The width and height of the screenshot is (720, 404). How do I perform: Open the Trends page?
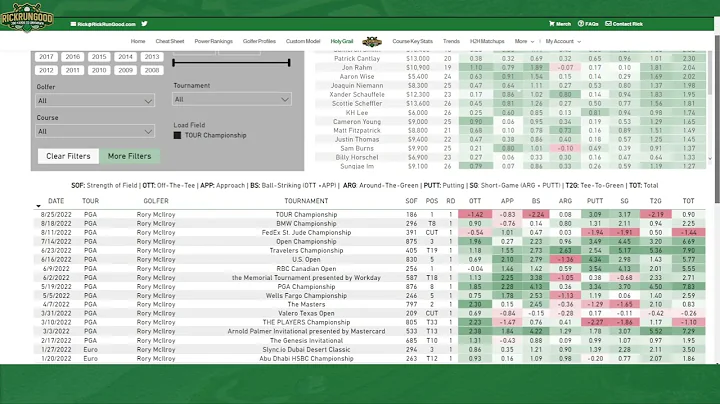(x=451, y=41)
